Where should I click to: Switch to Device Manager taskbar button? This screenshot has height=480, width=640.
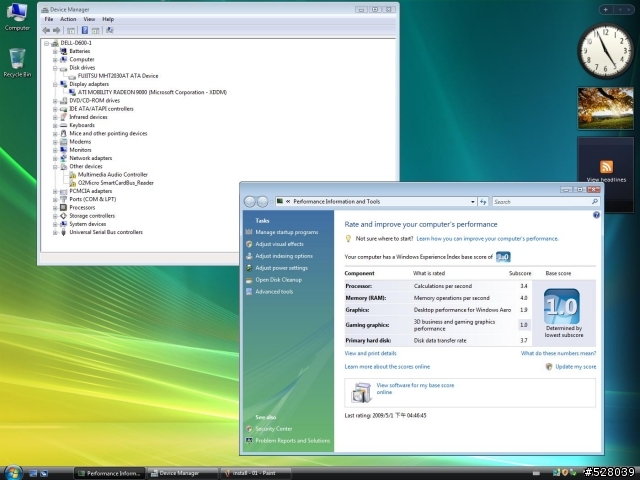(x=182, y=473)
